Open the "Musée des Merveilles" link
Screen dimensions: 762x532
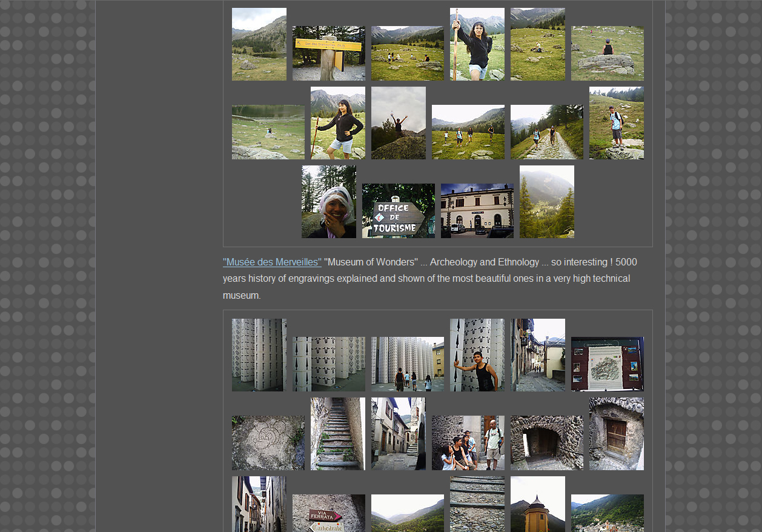[272, 262]
